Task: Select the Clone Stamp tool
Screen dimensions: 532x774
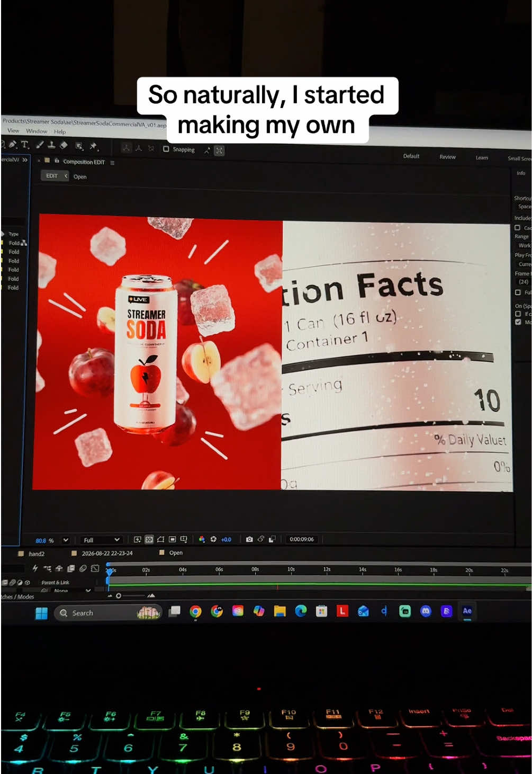Action: click(x=51, y=145)
